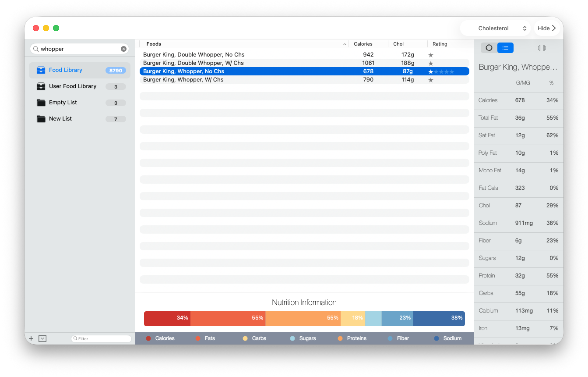Open the boxed chevron menu beside the plus

click(42, 338)
